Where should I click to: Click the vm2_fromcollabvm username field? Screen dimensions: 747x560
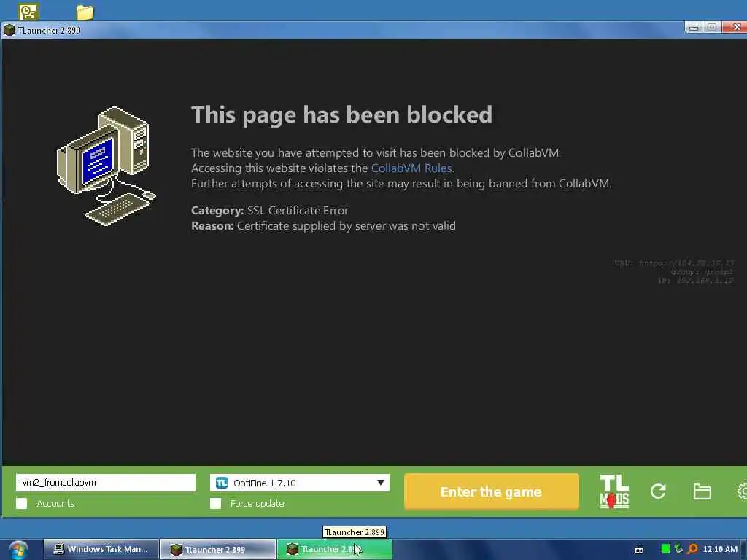click(106, 483)
